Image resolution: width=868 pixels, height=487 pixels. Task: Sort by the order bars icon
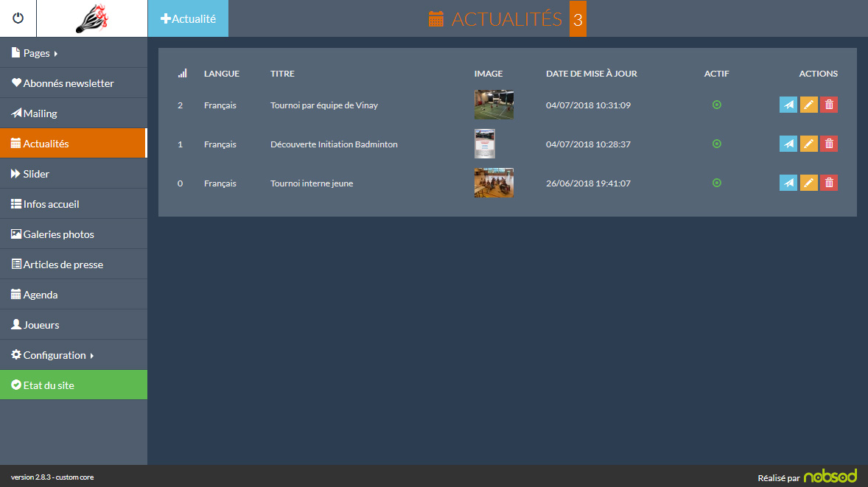(182, 73)
